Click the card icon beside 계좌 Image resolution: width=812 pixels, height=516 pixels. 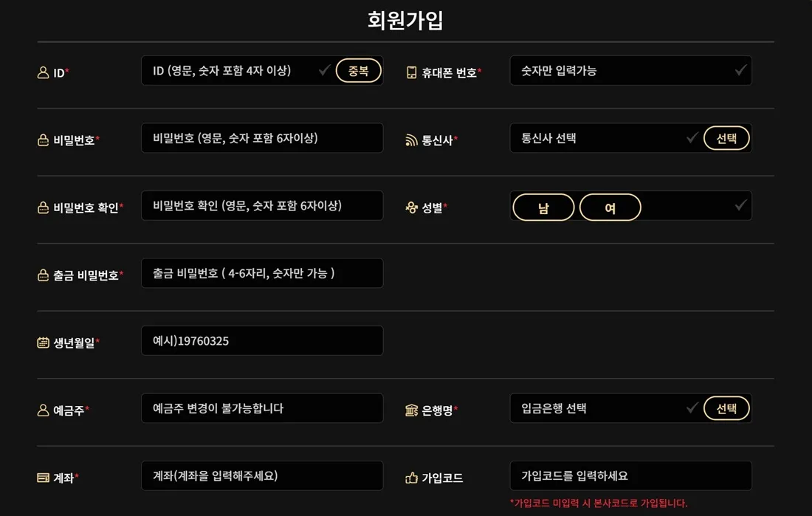43,478
